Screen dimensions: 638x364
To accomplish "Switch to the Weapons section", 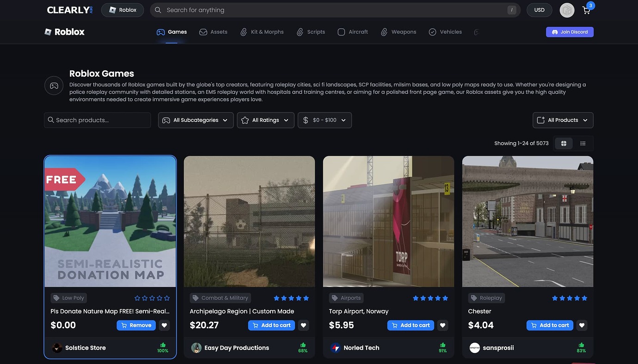I will click(404, 31).
